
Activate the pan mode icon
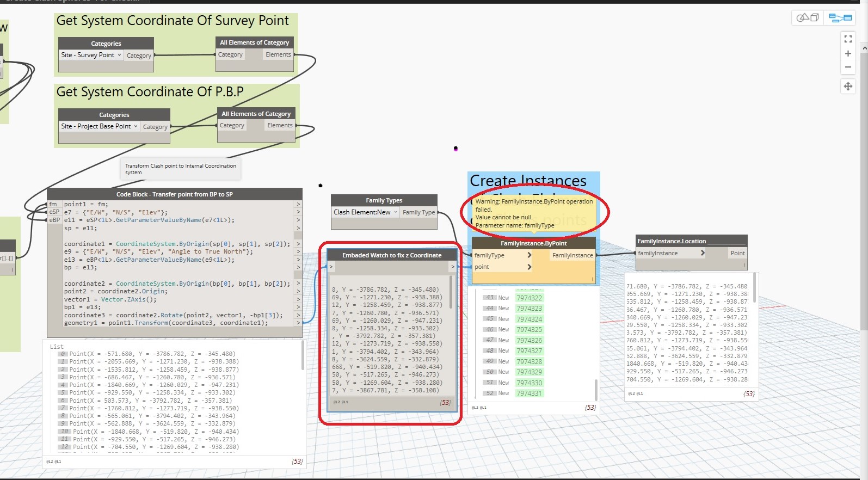pos(848,86)
